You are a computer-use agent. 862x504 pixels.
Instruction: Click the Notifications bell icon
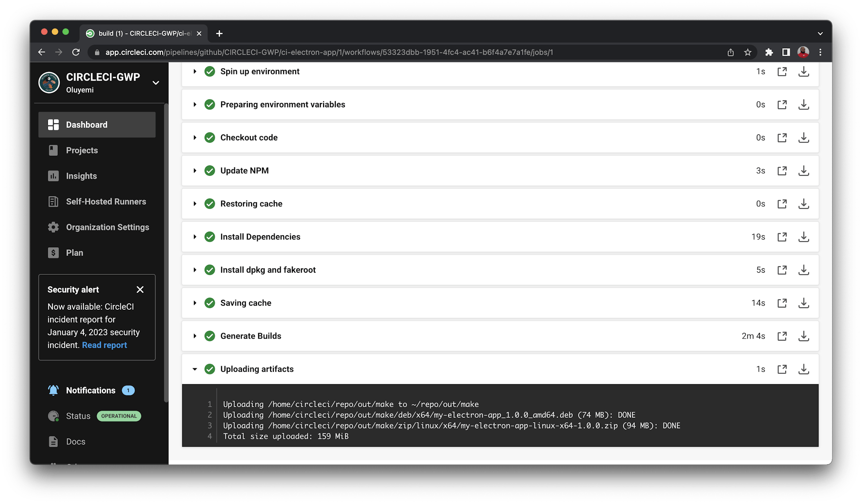pyautogui.click(x=53, y=390)
